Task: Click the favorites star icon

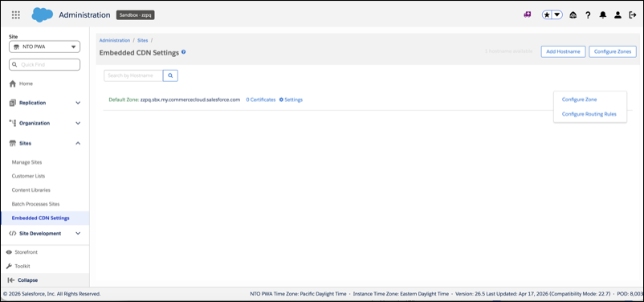Action: click(547, 14)
